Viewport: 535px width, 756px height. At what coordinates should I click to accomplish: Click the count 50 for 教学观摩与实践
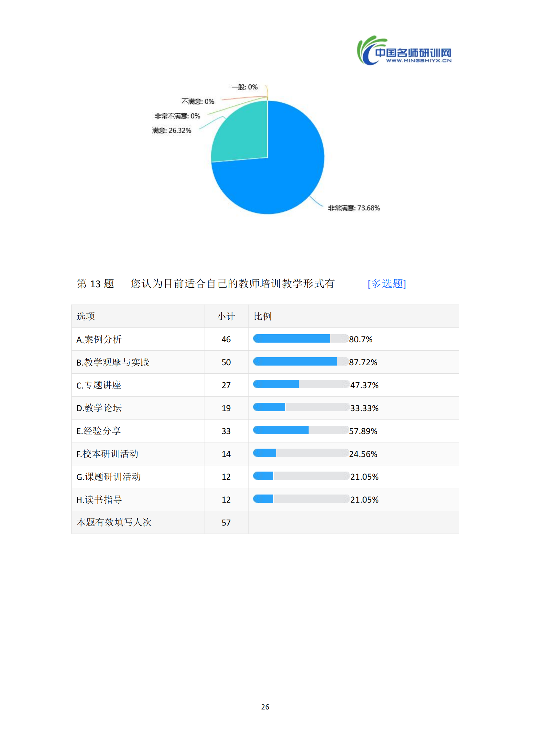226,363
